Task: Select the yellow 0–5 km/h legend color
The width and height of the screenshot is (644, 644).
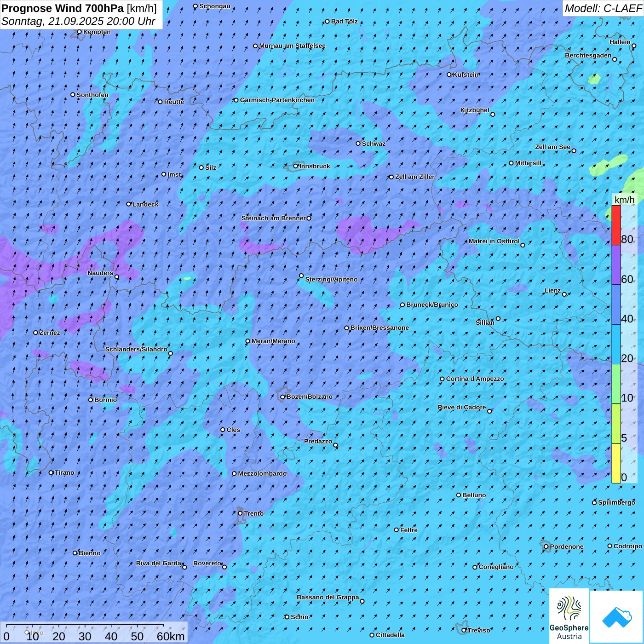Action: tap(616, 463)
